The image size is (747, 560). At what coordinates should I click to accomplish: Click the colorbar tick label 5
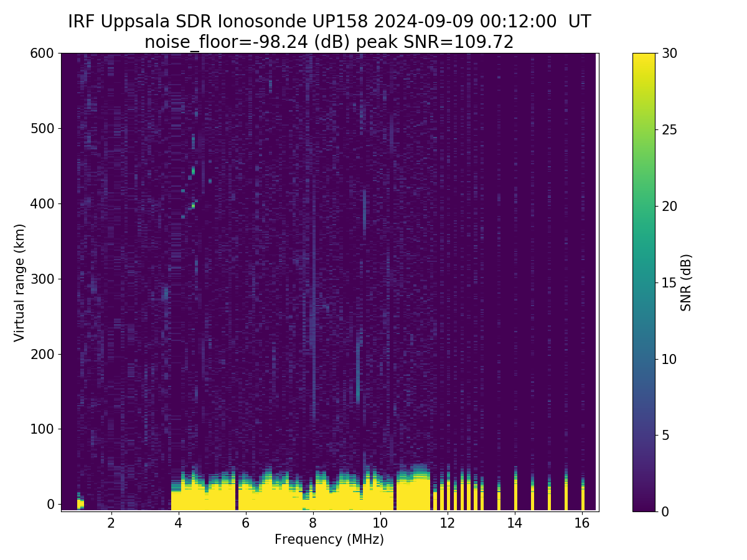(x=665, y=435)
